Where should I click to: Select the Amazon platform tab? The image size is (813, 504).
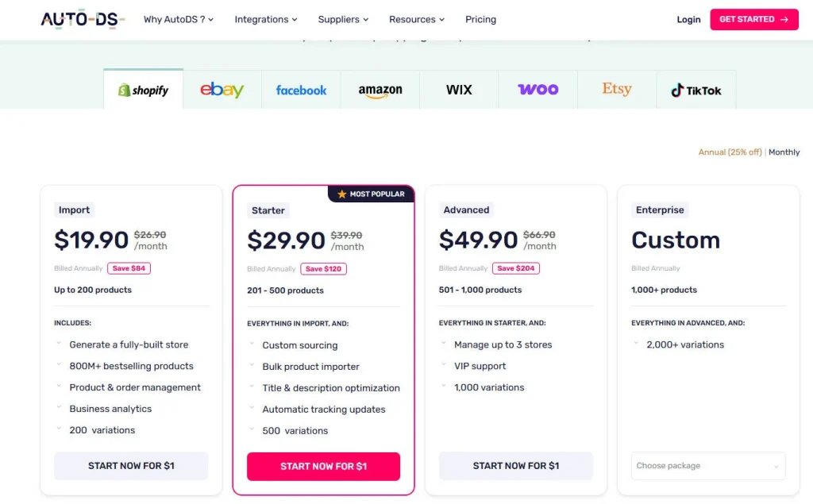click(380, 90)
